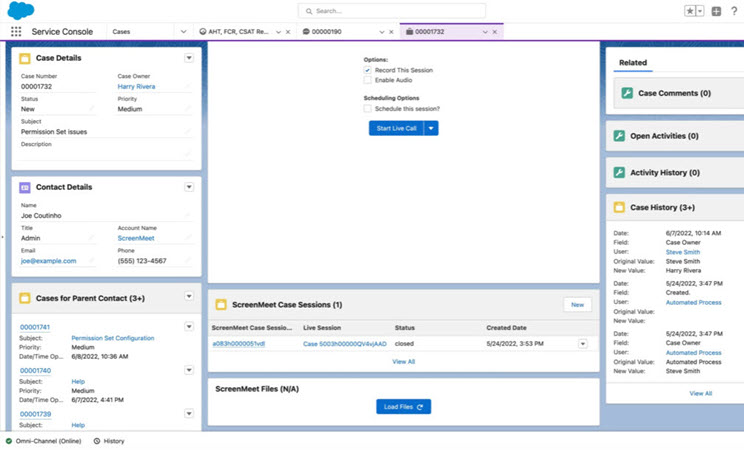Edit the Subject field pencil icon

[188, 131]
